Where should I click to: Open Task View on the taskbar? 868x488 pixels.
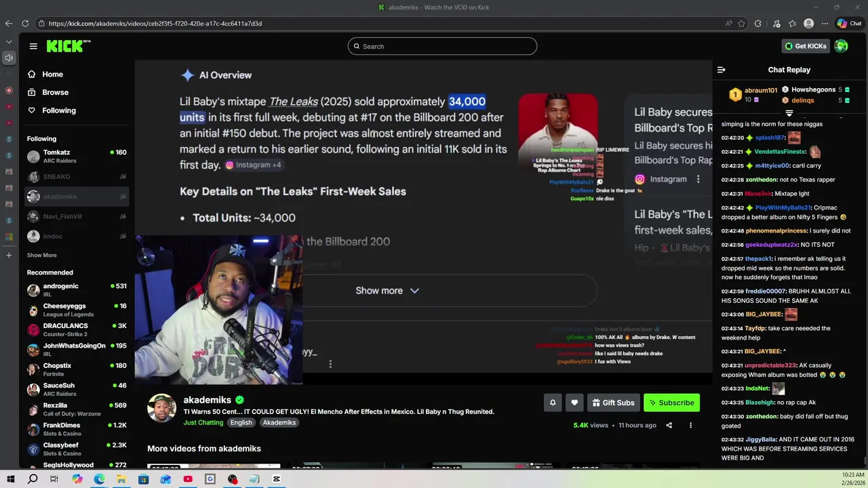pyautogui.click(x=54, y=479)
